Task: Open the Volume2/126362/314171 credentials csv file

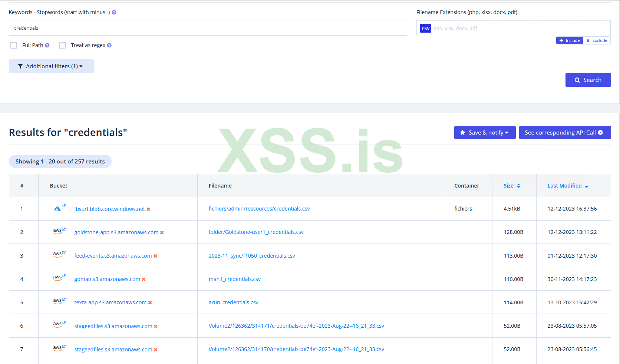Action: click(x=296, y=326)
